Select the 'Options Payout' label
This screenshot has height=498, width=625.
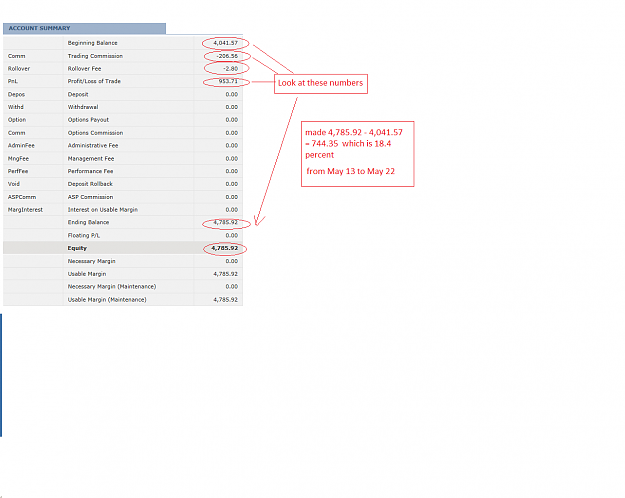click(88, 120)
